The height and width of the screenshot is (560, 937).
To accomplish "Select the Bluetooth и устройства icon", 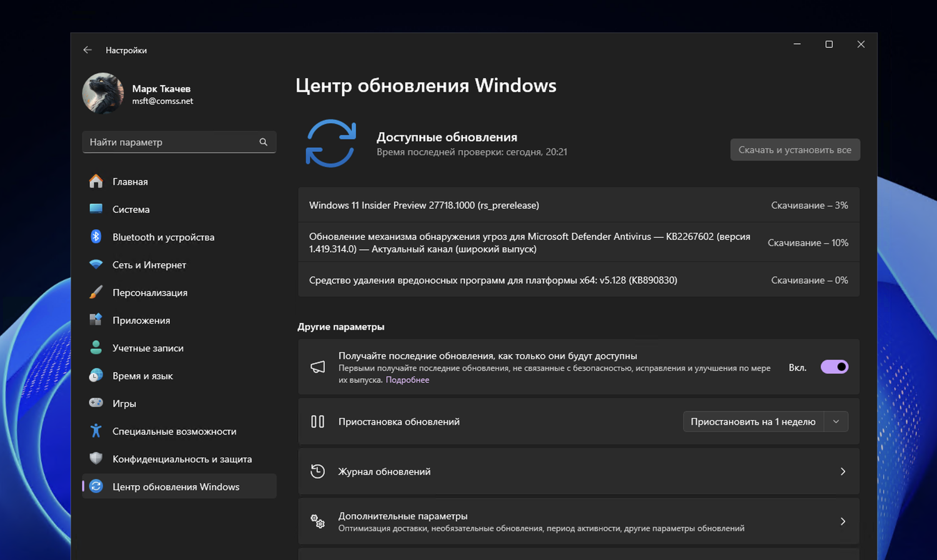I will pos(96,237).
